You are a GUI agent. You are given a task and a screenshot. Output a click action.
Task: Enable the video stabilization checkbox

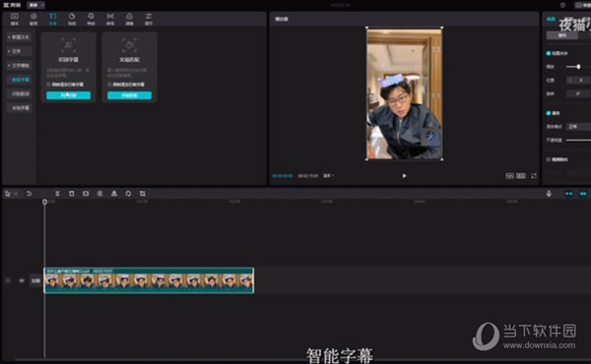pyautogui.click(x=549, y=159)
